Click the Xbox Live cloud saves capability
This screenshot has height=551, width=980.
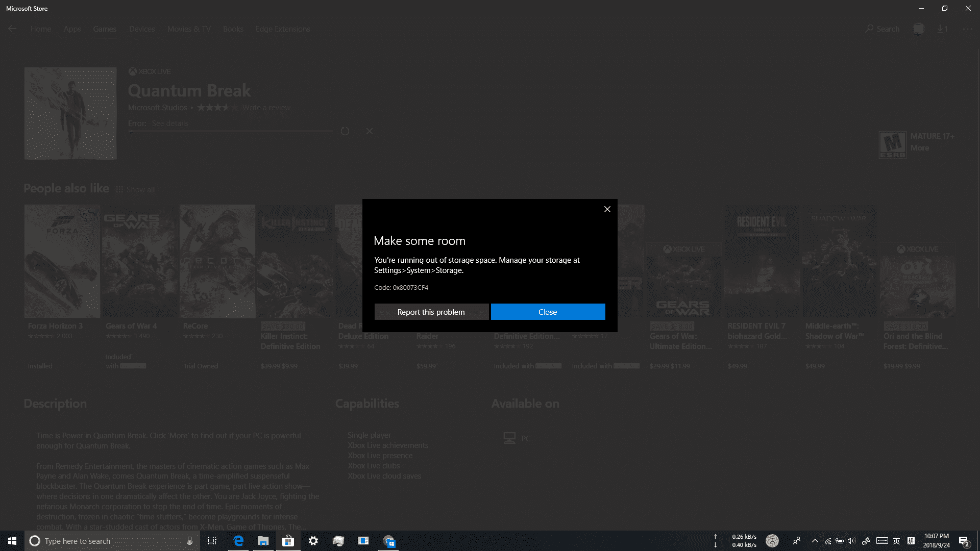[x=384, y=476]
